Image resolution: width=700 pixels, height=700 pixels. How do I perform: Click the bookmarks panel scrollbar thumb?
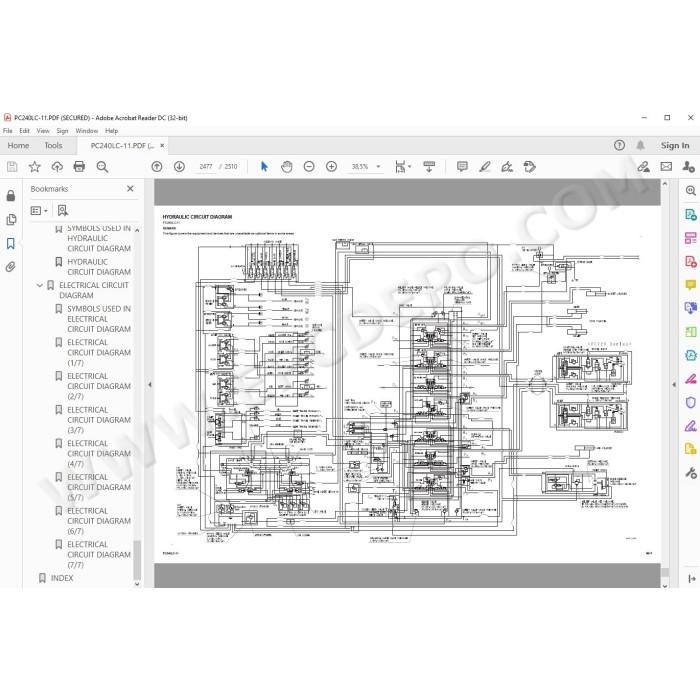[137, 559]
